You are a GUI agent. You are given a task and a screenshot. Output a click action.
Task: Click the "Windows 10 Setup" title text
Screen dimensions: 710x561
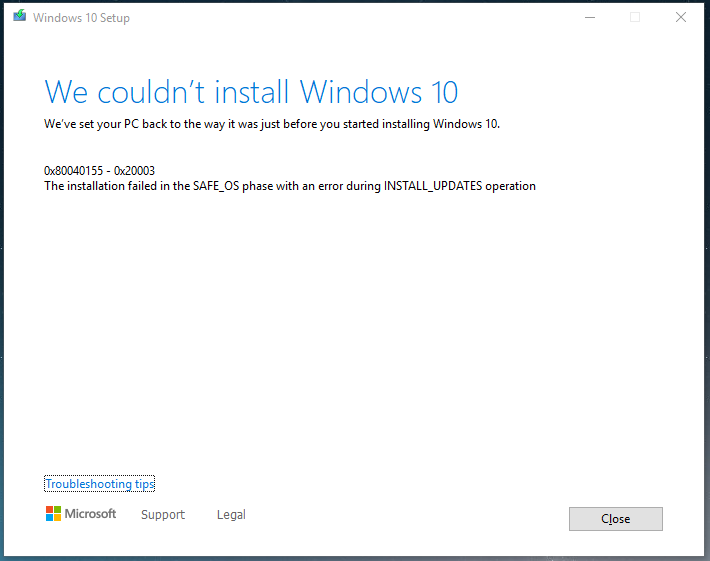(82, 18)
